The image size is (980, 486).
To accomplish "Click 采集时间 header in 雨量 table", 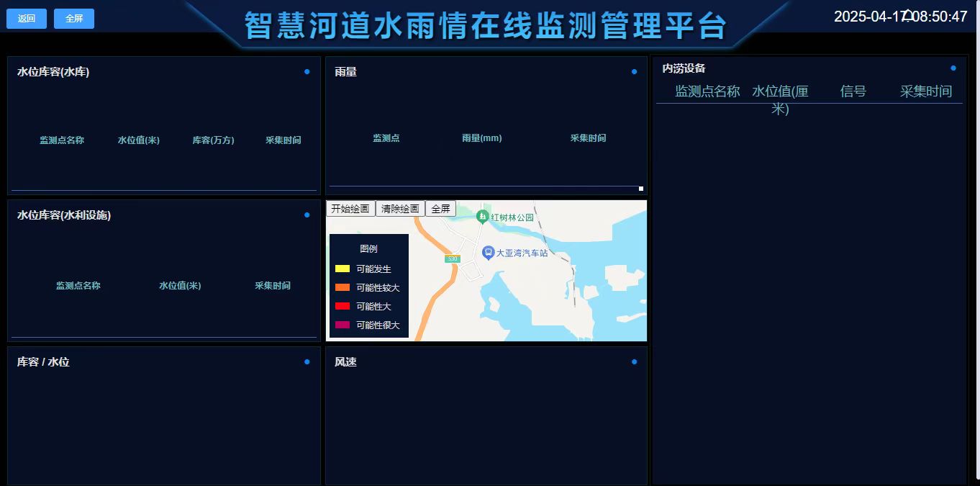I will coord(589,138).
